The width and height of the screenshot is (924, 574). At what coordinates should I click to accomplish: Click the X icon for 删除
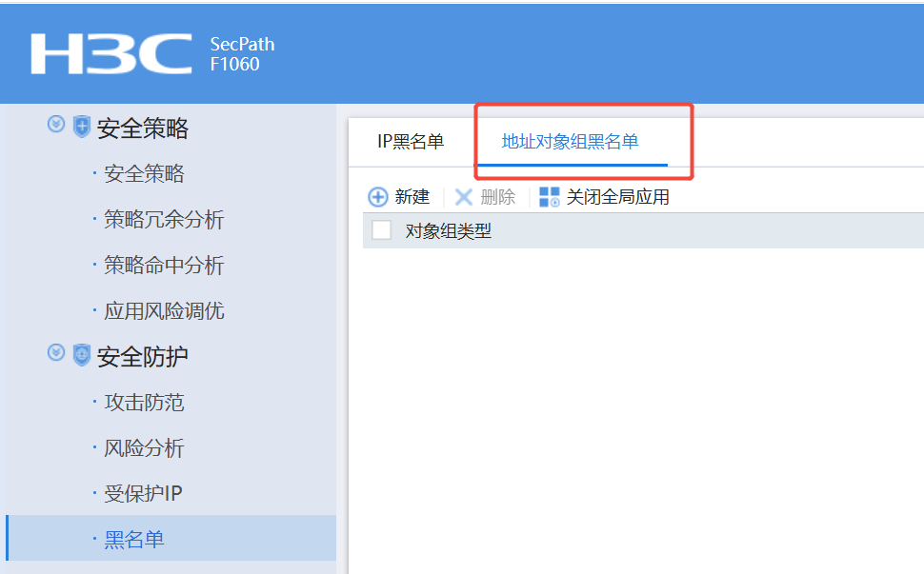click(464, 197)
